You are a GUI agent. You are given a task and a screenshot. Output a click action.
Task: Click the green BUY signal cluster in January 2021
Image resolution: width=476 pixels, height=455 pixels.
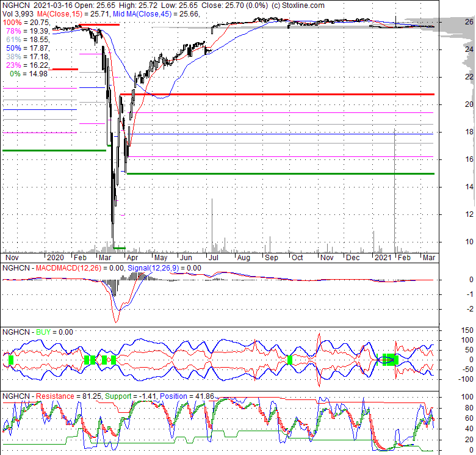tap(391, 360)
